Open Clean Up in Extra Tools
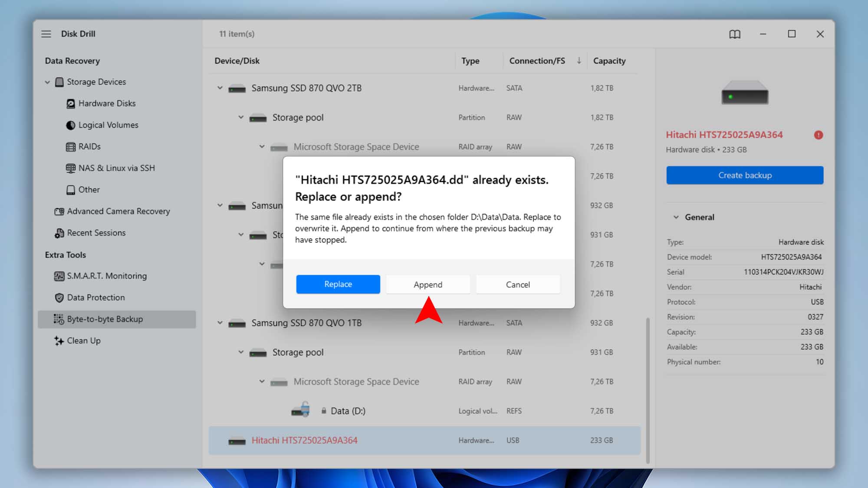This screenshot has width=868, height=488. coord(84,341)
